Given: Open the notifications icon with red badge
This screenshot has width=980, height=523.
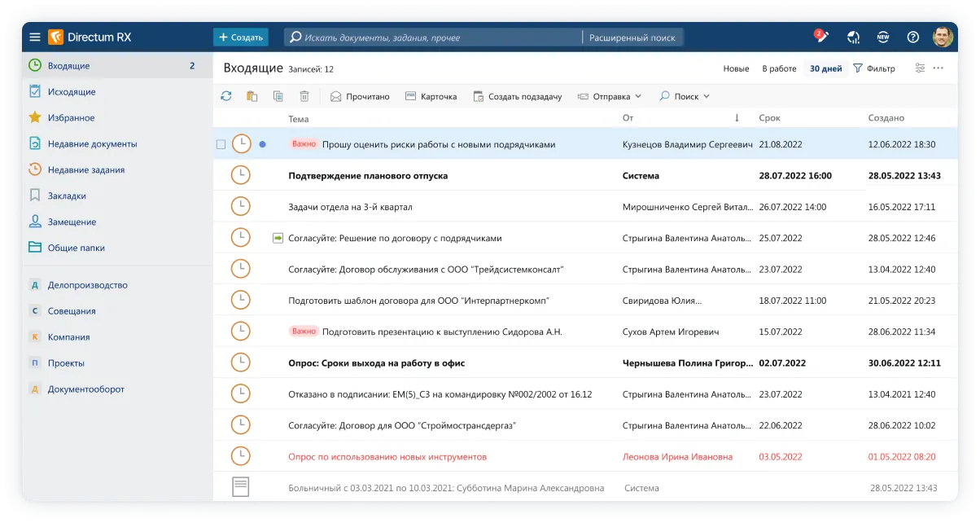Looking at the screenshot, I should (820, 37).
